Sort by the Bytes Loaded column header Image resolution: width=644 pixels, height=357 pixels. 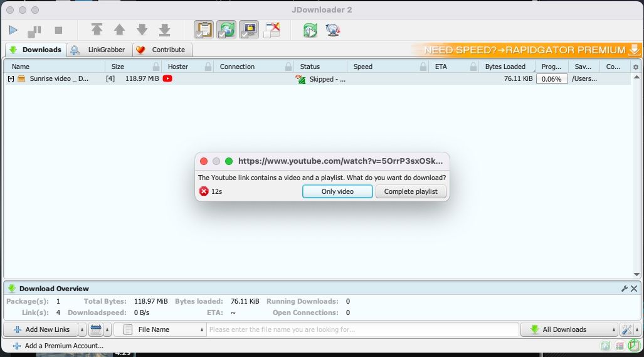coord(505,67)
